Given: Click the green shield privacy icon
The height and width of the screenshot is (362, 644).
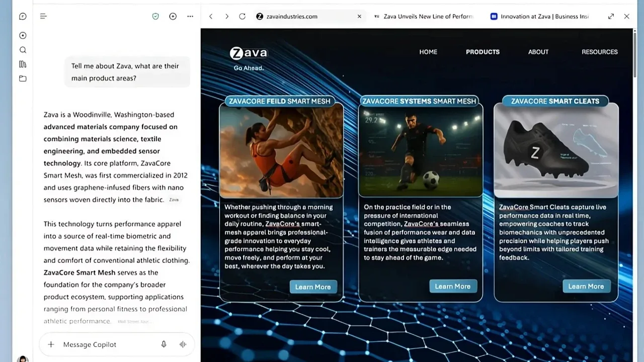Looking at the screenshot, I should [x=155, y=16].
